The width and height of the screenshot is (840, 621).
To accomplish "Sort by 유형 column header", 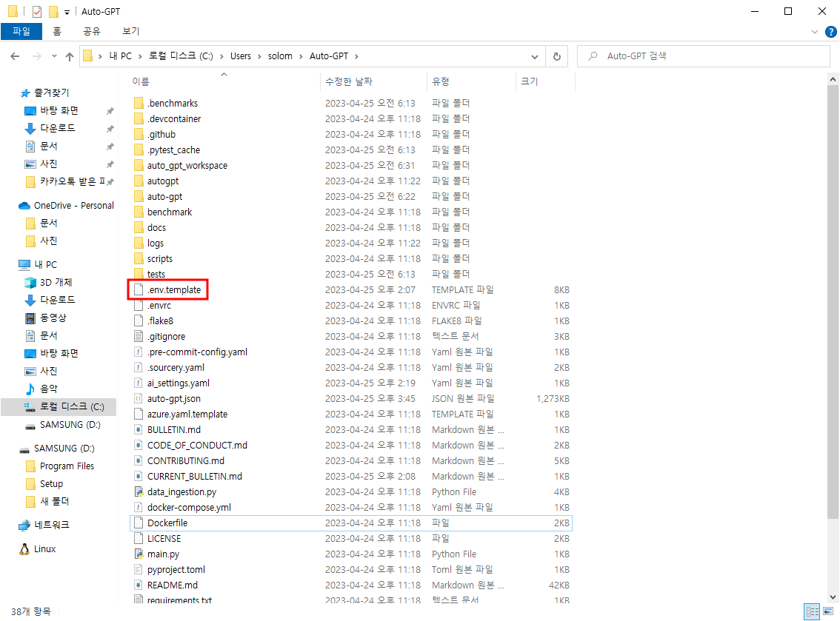I will pos(440,81).
